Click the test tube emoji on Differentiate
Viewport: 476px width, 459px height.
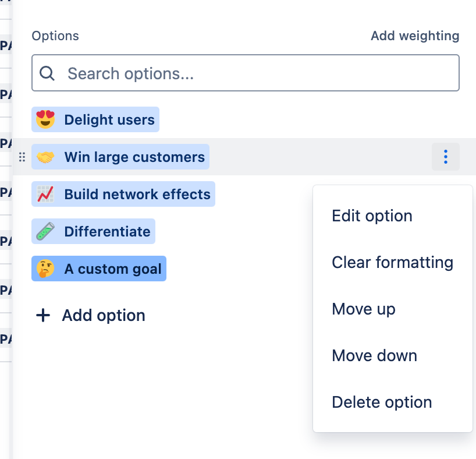pyautogui.click(x=45, y=232)
